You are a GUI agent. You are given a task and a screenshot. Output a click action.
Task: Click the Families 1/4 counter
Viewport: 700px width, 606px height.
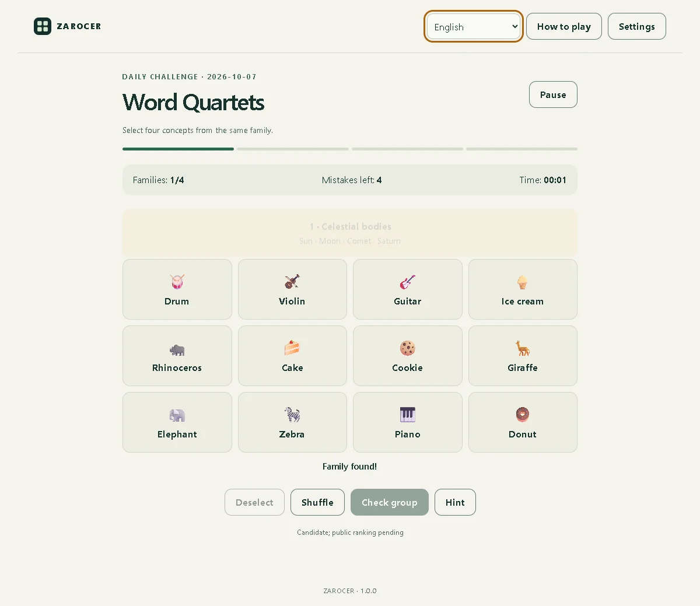(x=158, y=180)
